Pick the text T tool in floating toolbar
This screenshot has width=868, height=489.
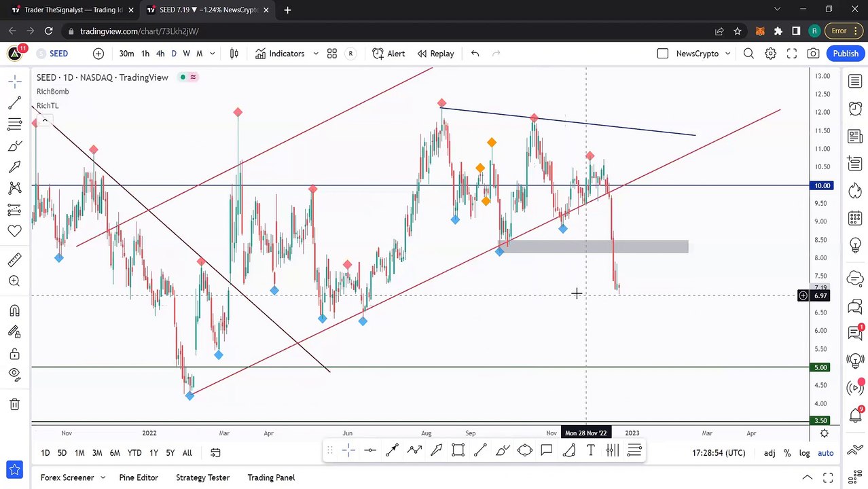click(x=590, y=450)
